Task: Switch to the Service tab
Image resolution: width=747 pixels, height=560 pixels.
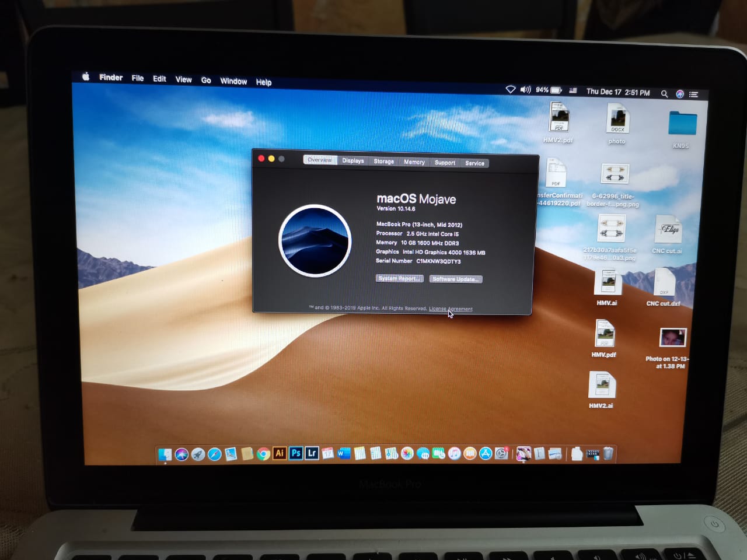Action: 474,163
